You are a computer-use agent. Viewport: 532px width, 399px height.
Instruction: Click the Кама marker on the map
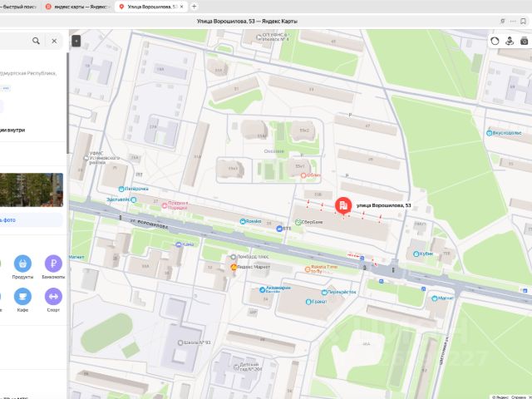click(x=179, y=244)
